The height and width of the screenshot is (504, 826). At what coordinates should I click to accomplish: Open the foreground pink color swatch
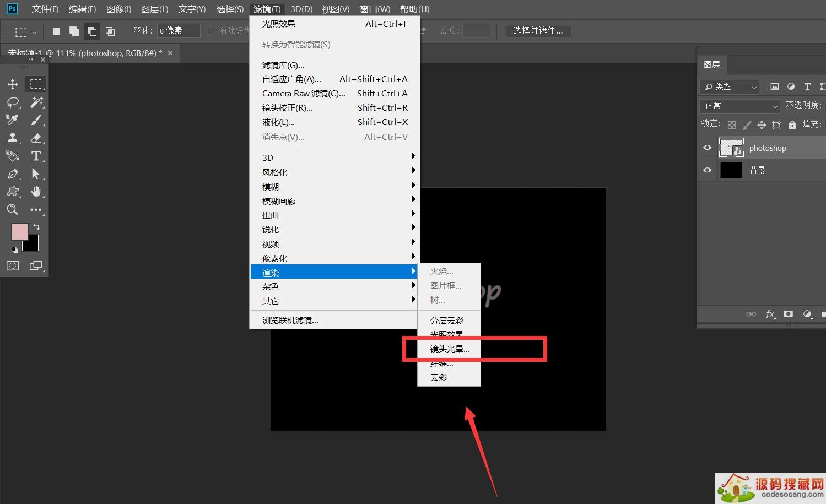[x=19, y=232]
